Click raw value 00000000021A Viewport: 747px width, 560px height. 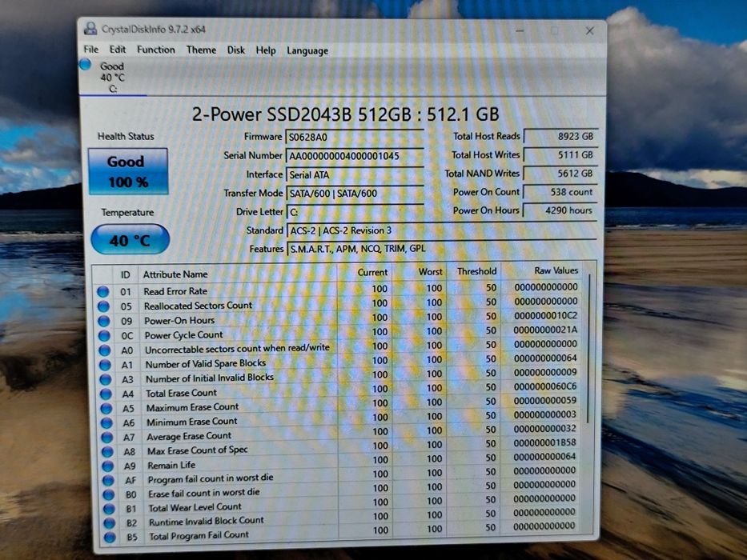[545, 330]
